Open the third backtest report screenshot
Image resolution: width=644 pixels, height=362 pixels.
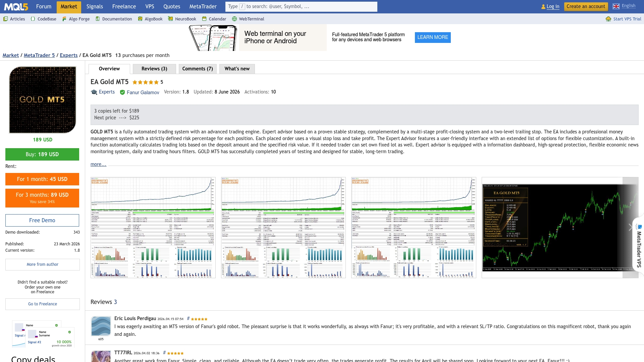tap(414, 228)
